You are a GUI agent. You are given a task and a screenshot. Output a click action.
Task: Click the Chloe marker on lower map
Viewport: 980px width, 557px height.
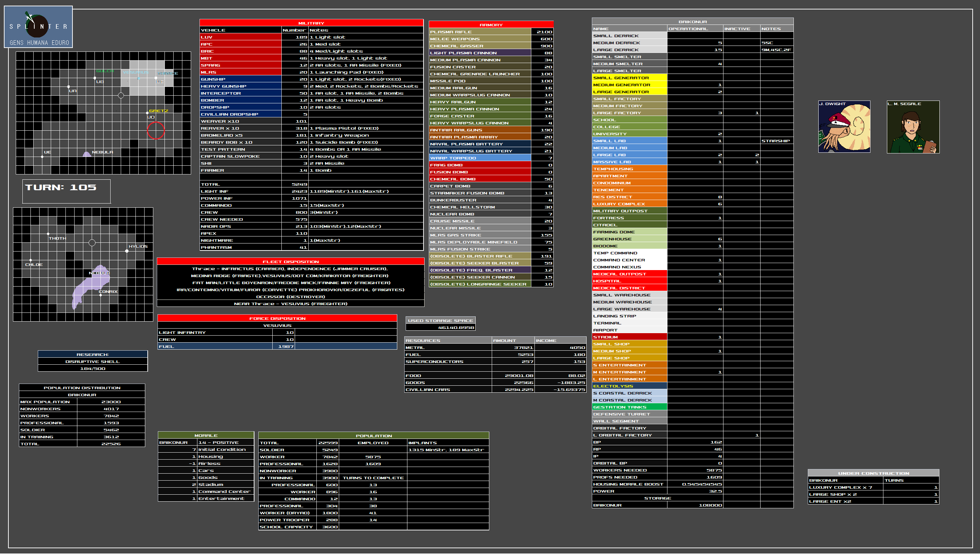coord(30,260)
